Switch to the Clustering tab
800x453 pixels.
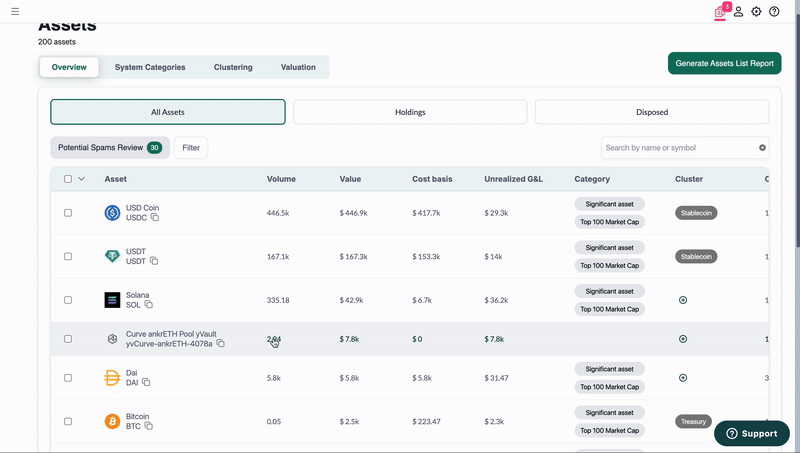(233, 67)
